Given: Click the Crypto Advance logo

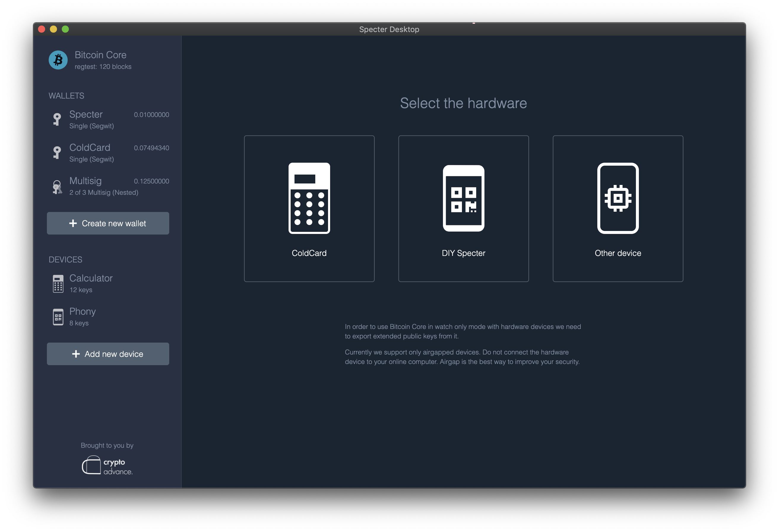Looking at the screenshot, I should point(107,465).
